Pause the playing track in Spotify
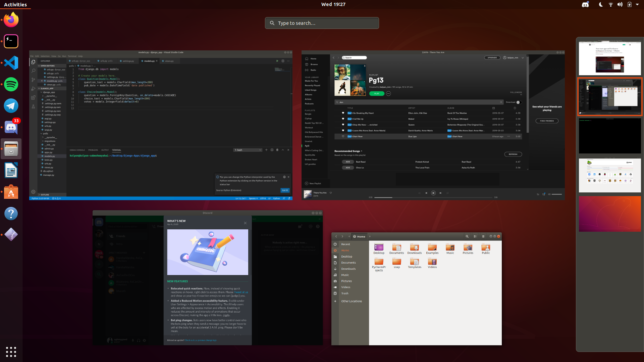Image resolution: width=644 pixels, height=362 pixels. [433, 193]
